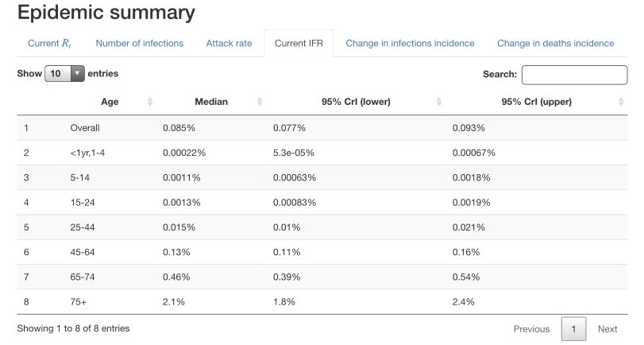Select the Attack rate tab
The height and width of the screenshot is (345, 644).
[229, 44]
